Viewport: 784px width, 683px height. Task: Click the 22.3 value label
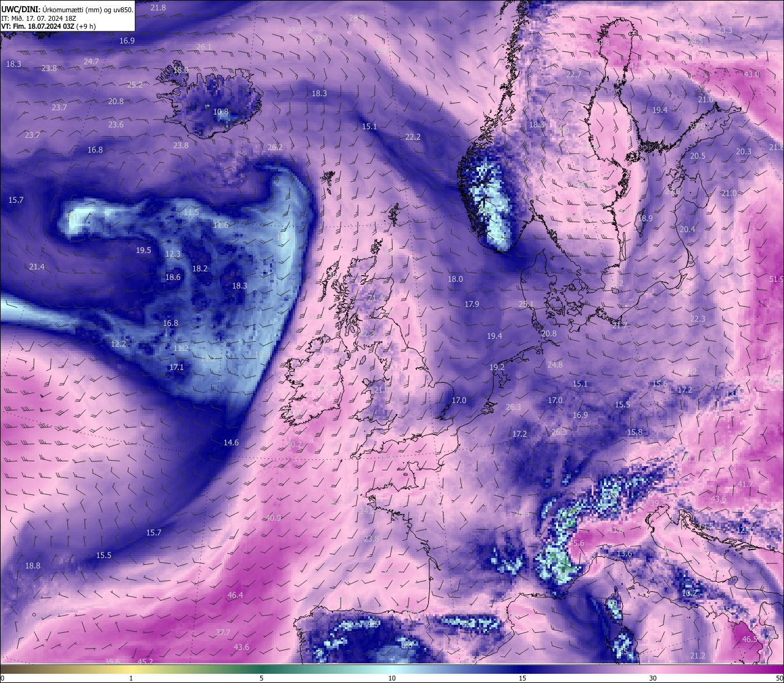coord(698,319)
